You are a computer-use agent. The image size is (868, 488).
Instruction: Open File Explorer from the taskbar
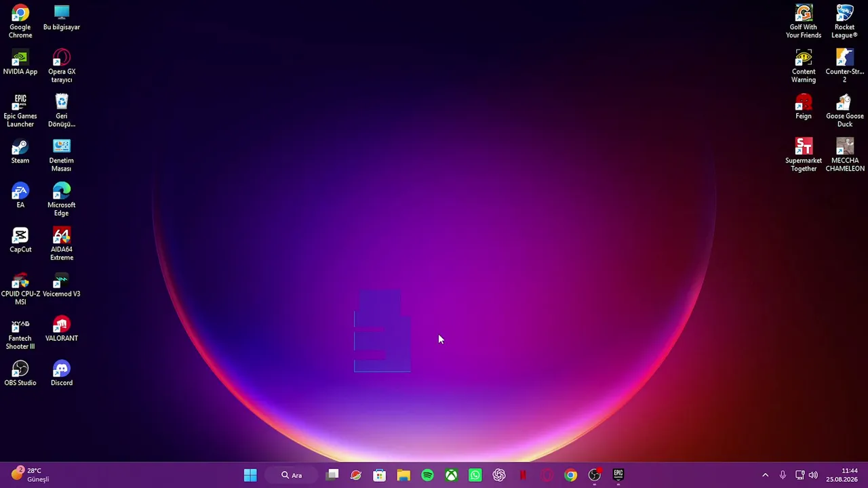click(x=403, y=475)
